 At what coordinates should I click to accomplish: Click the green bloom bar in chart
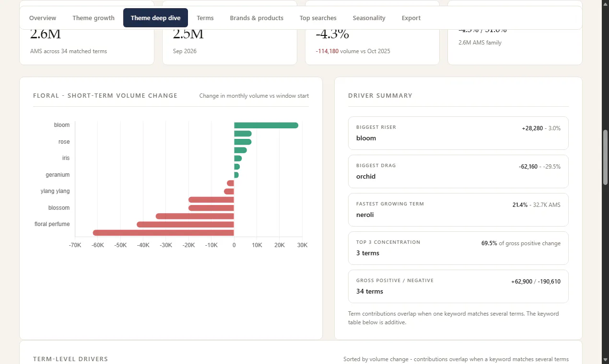[x=266, y=125]
